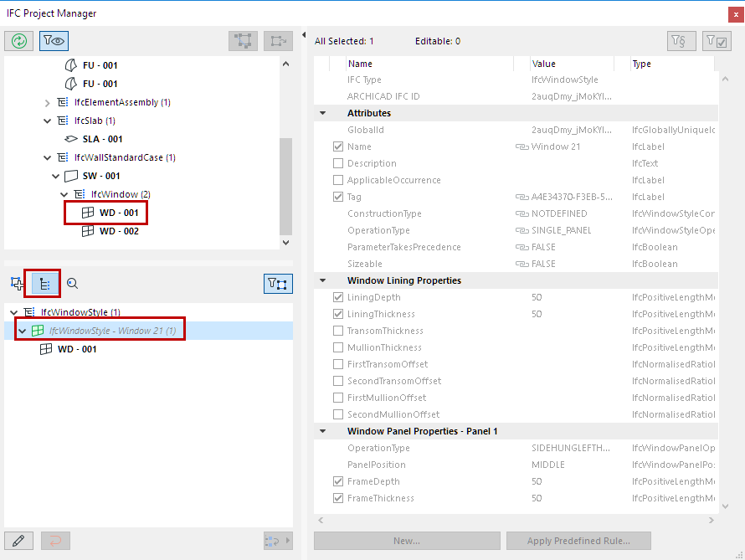Toggle the LiningThickness checkbox
This screenshot has width=745, height=560.
tap(338, 314)
